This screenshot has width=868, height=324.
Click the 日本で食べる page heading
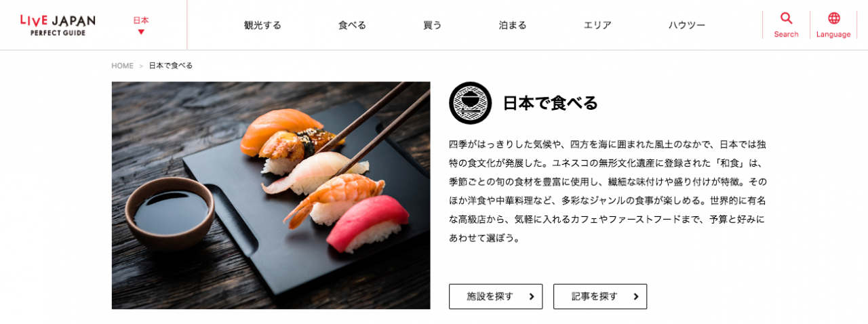[550, 103]
